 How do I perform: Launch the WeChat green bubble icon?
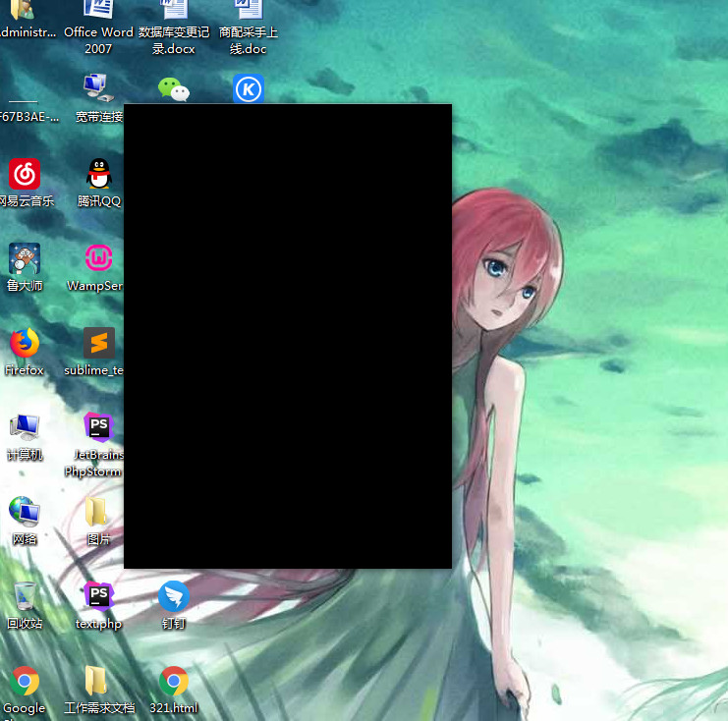(174, 89)
